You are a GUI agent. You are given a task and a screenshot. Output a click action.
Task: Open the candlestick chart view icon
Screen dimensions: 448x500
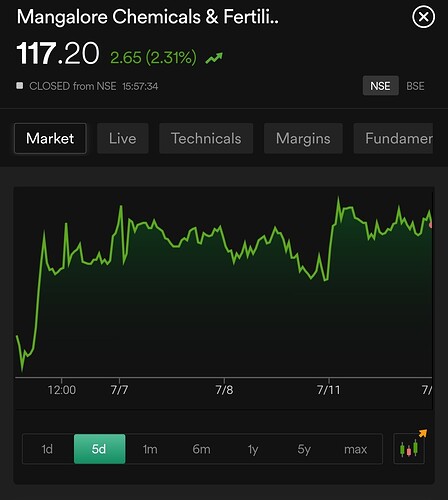tap(409, 449)
